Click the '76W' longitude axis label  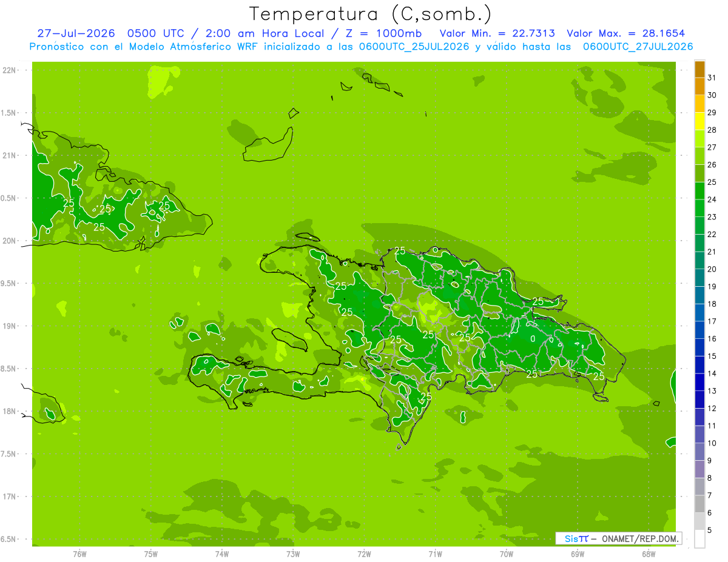click(79, 554)
